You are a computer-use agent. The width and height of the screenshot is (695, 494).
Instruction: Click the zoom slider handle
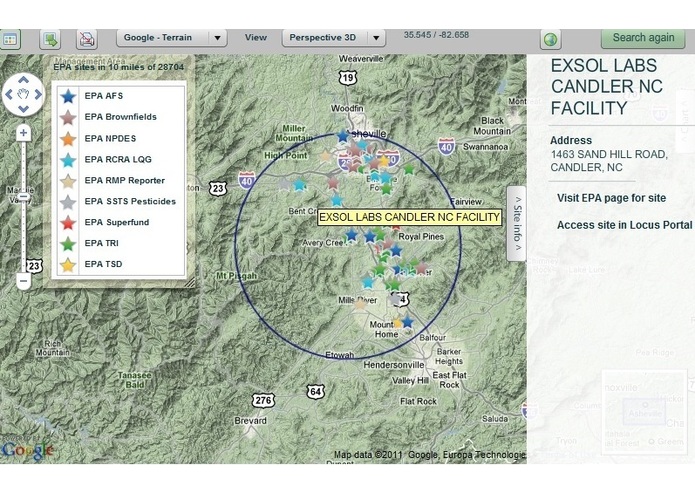pyautogui.click(x=24, y=196)
